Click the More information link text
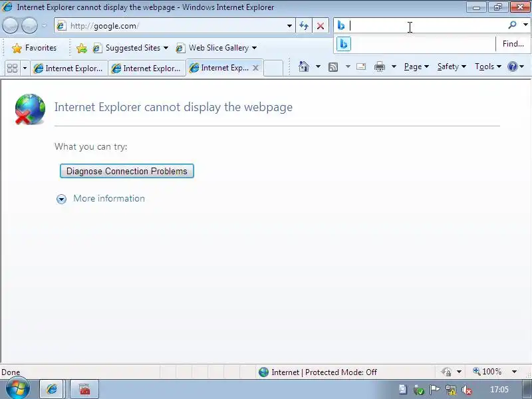Image resolution: width=532 pixels, height=399 pixels. click(109, 198)
